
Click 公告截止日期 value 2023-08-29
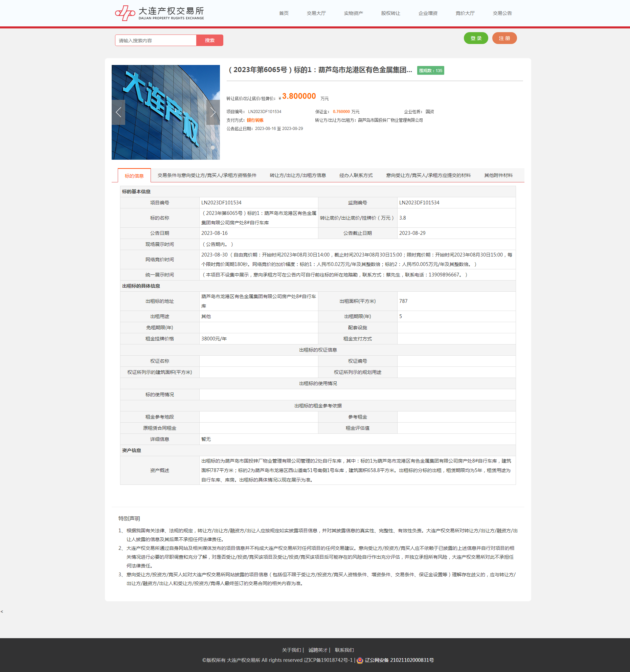(x=412, y=233)
